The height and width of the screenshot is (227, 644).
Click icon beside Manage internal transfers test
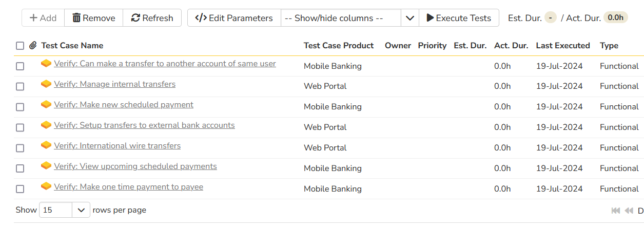tap(46, 84)
